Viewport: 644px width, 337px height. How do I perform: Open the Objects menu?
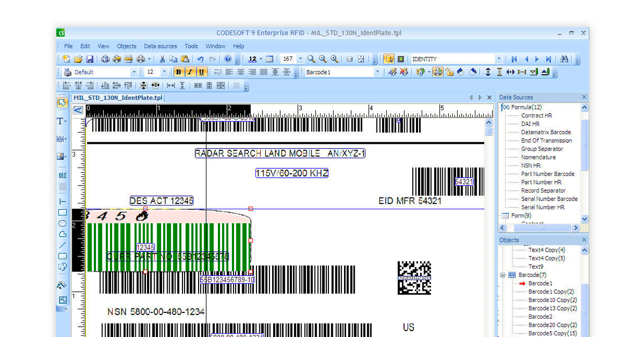[x=127, y=46]
